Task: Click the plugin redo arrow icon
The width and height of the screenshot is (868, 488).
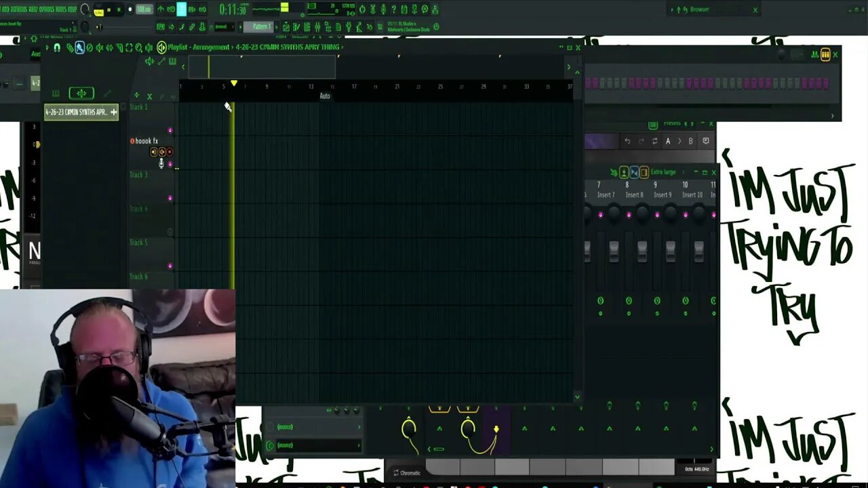Action: click(641, 141)
